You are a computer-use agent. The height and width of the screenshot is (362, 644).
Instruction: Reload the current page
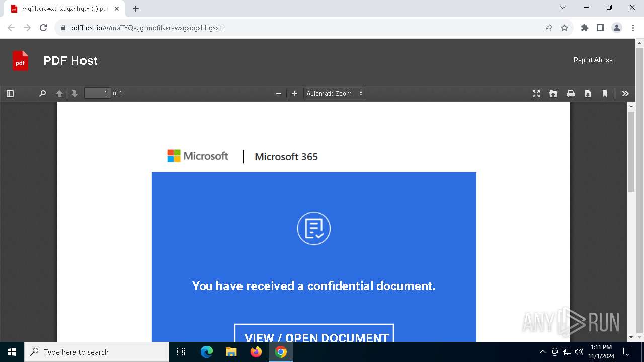(43, 28)
